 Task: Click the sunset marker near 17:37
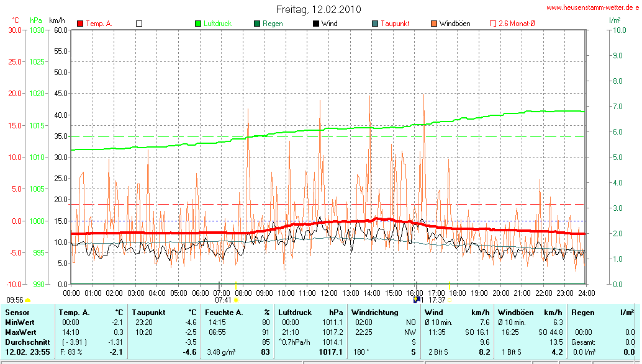450,300
